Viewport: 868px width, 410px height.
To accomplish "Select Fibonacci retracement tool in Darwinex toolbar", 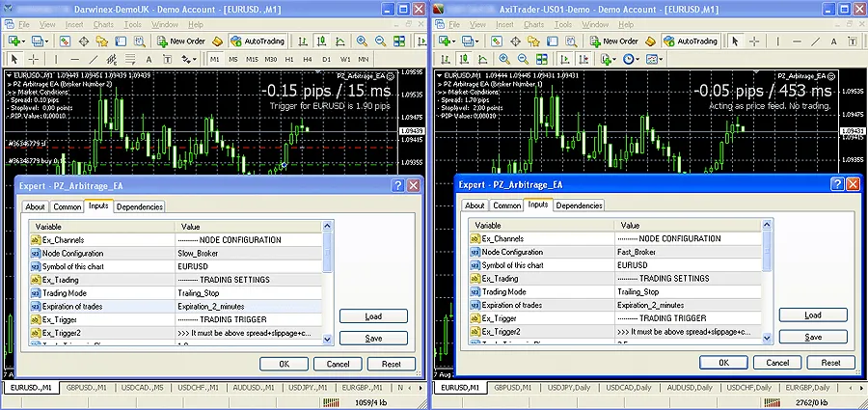I will point(130,59).
